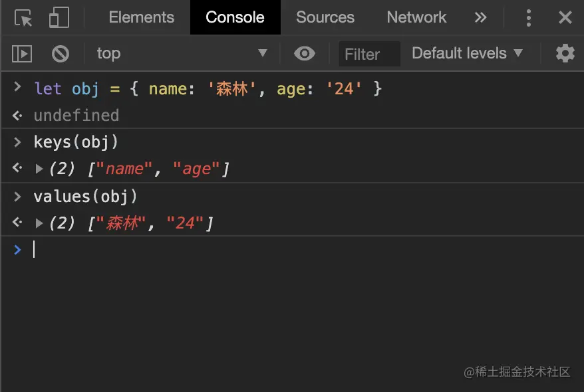Switch to the Elements tab

[x=141, y=17]
